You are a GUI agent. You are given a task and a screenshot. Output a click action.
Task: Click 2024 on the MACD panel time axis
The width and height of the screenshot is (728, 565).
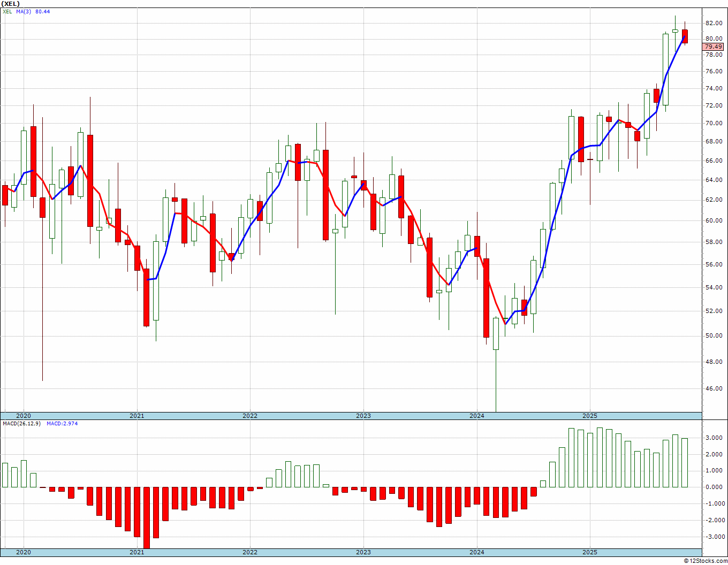477,552
